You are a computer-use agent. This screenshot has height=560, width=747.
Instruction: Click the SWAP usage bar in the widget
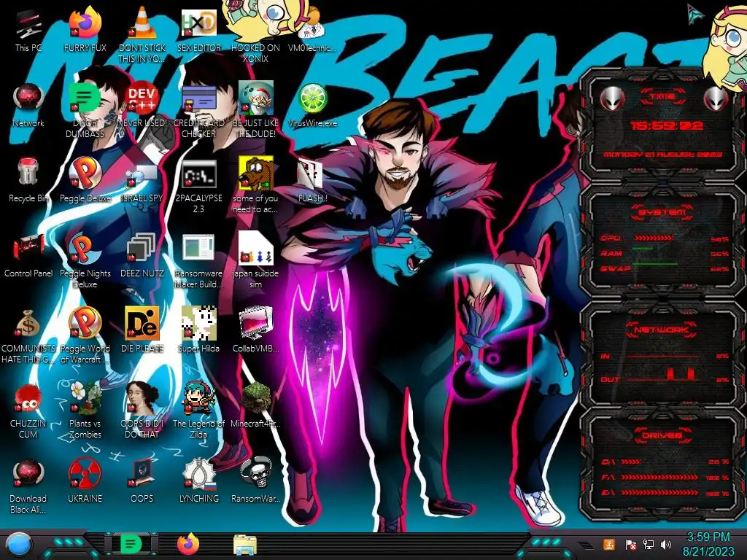click(x=654, y=264)
